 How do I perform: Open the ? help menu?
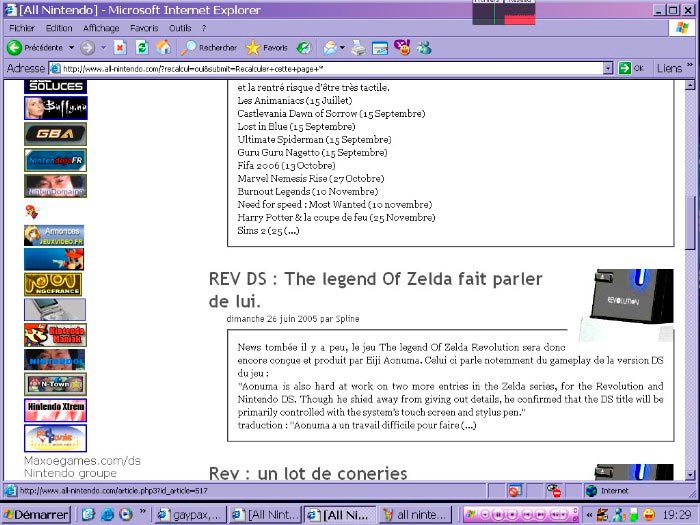click(x=204, y=28)
